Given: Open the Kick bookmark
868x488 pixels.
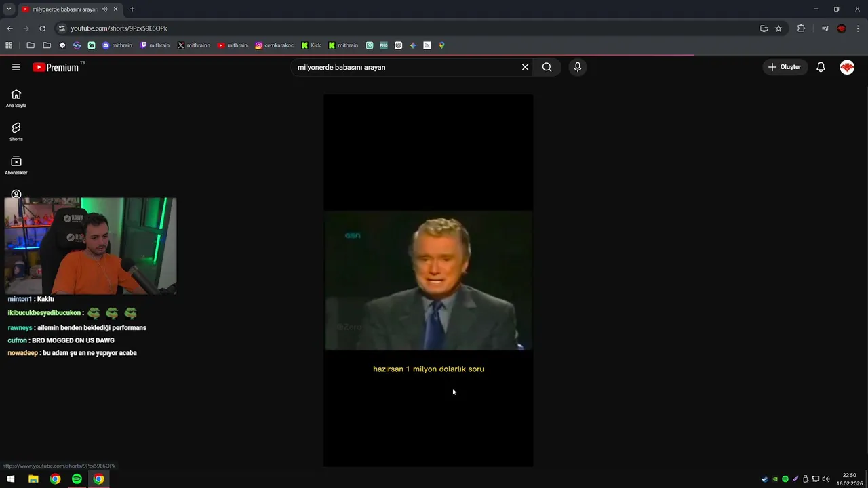Looking at the screenshot, I should [x=311, y=45].
